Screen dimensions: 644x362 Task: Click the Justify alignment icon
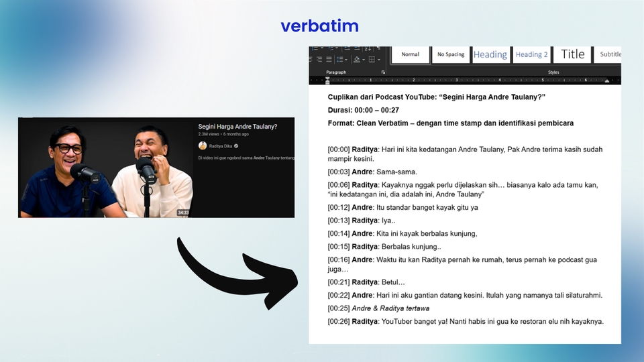pos(329,60)
